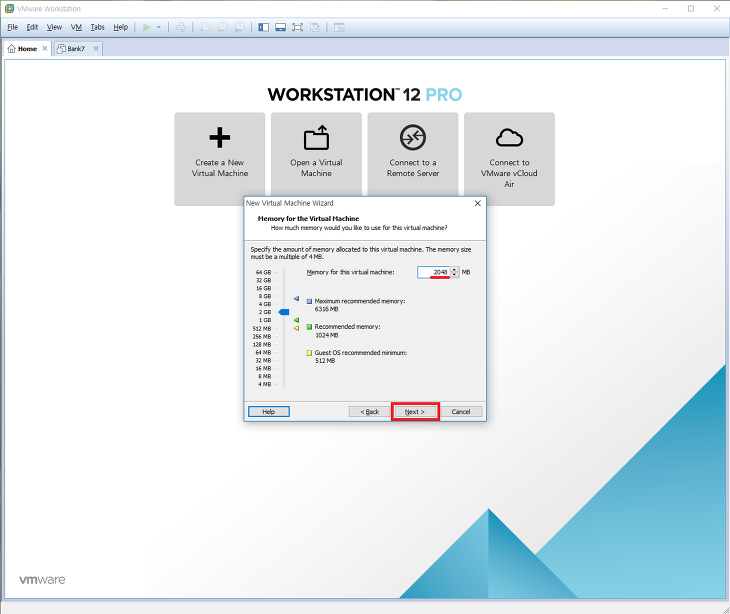The height and width of the screenshot is (614, 730).
Task: Click the memory size input field
Action: [433, 272]
